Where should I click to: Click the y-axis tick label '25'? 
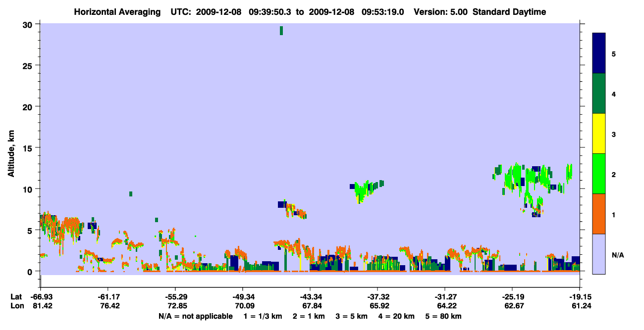tap(28, 66)
